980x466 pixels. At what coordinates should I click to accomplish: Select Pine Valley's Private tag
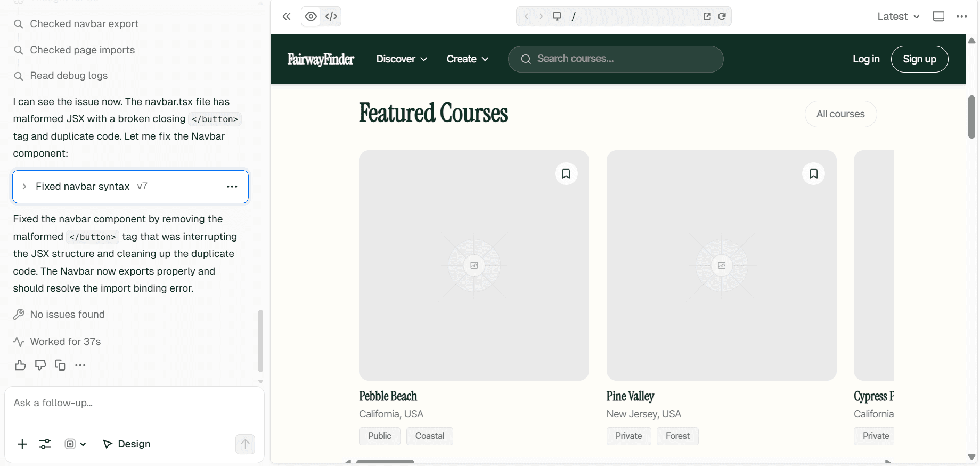click(x=629, y=436)
